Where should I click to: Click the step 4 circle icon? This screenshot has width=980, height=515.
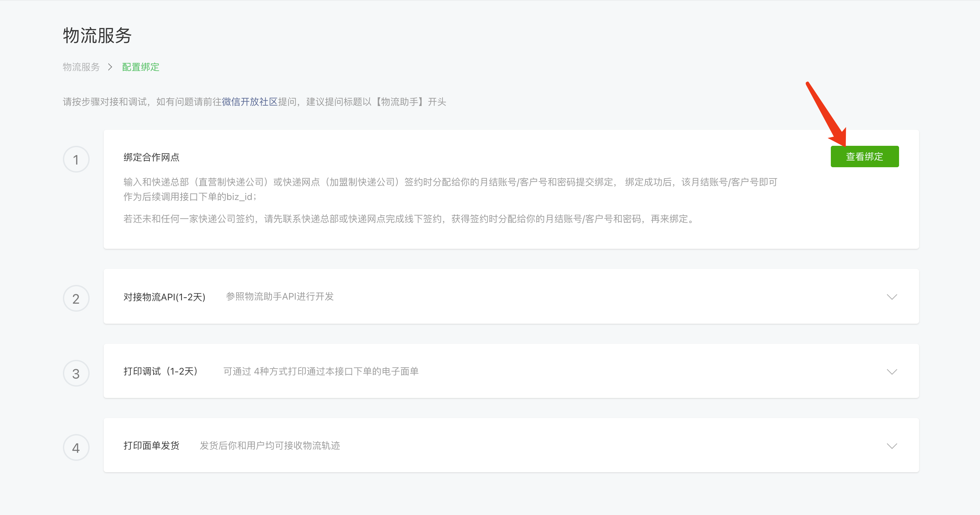click(x=76, y=448)
